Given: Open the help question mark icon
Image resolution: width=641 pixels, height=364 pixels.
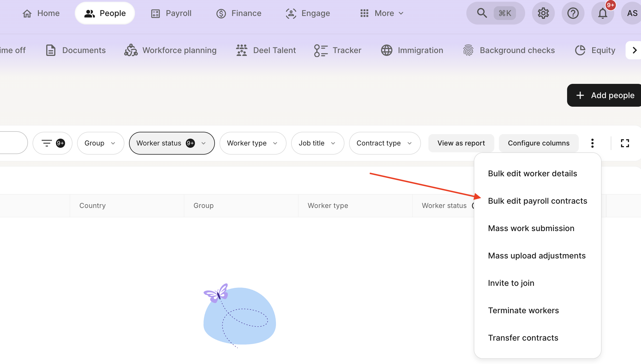Looking at the screenshot, I should point(573,13).
